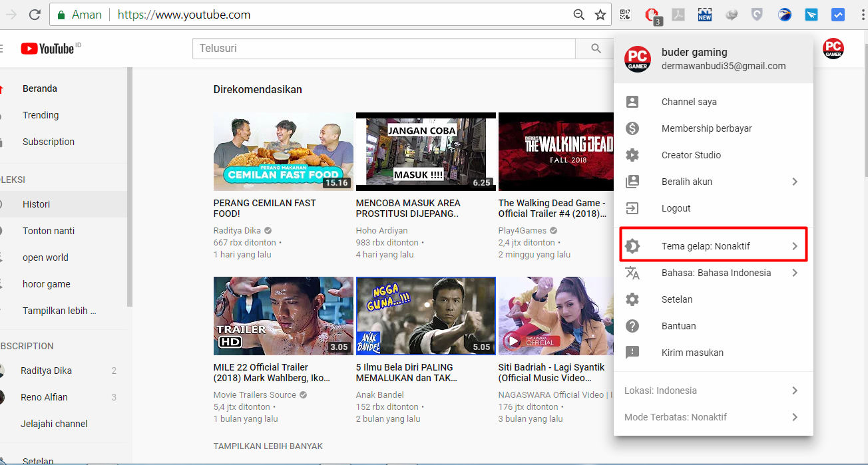Click the Bantuan question mark icon
The image size is (868, 465).
[x=632, y=326]
